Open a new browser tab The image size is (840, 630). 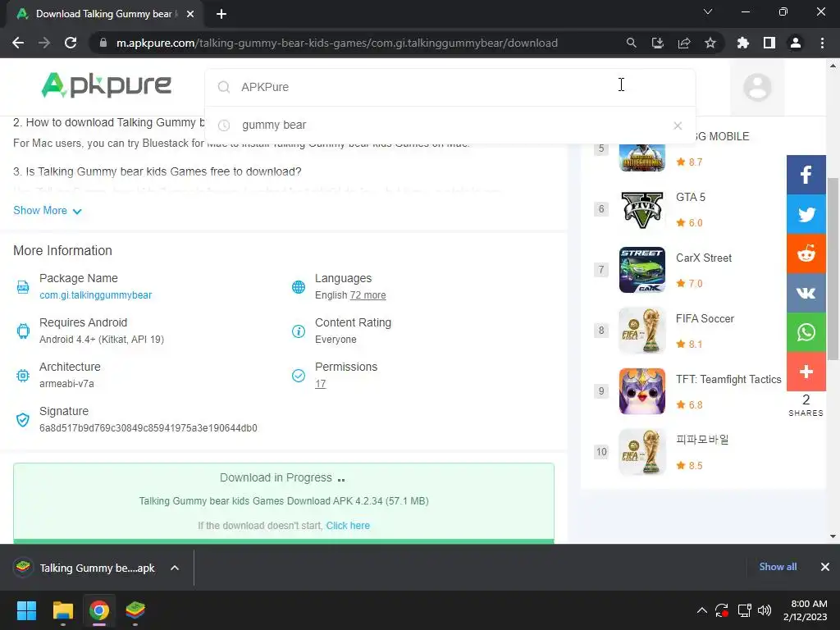coord(221,14)
